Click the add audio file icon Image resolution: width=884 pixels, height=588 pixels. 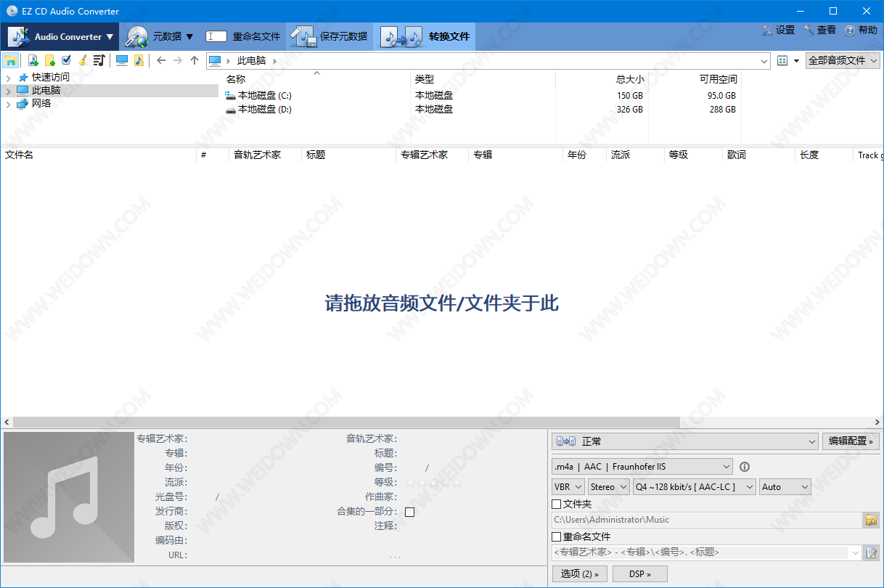point(33,60)
